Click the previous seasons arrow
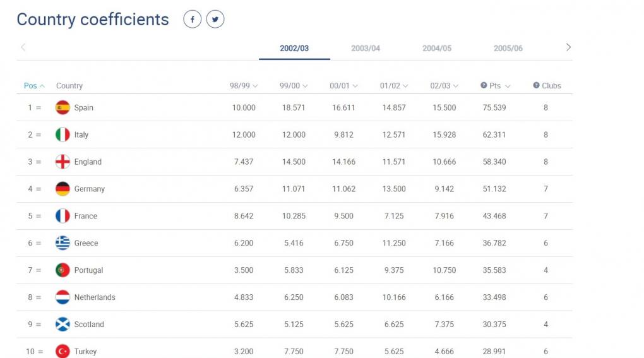644x358 pixels. click(23, 47)
